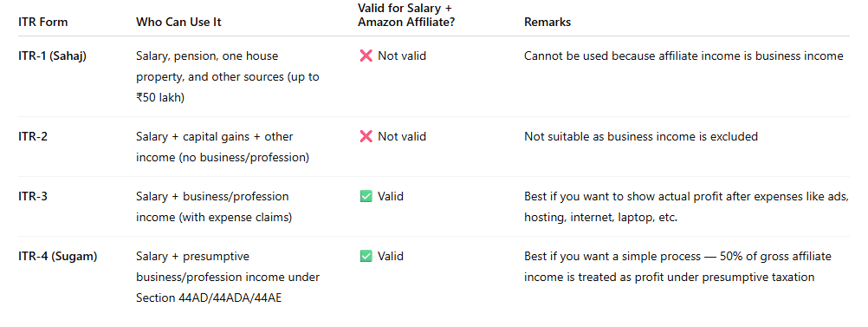Select the ITR-1 (Sahaj) row label
Image resolution: width=868 pixels, height=327 pixels.
[53, 56]
